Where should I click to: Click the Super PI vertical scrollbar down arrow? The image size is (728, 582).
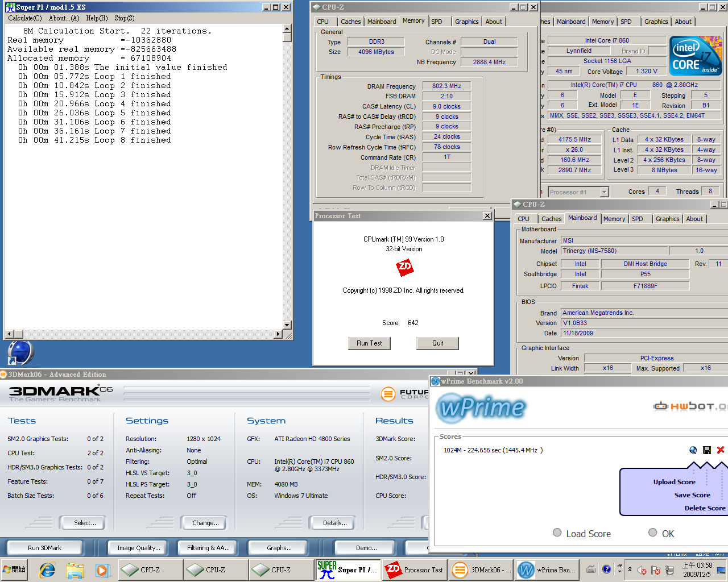click(287, 325)
